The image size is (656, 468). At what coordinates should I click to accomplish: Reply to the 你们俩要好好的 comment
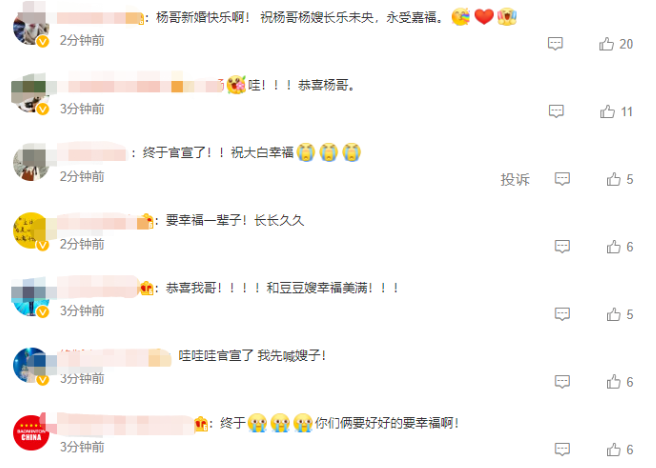click(562, 449)
